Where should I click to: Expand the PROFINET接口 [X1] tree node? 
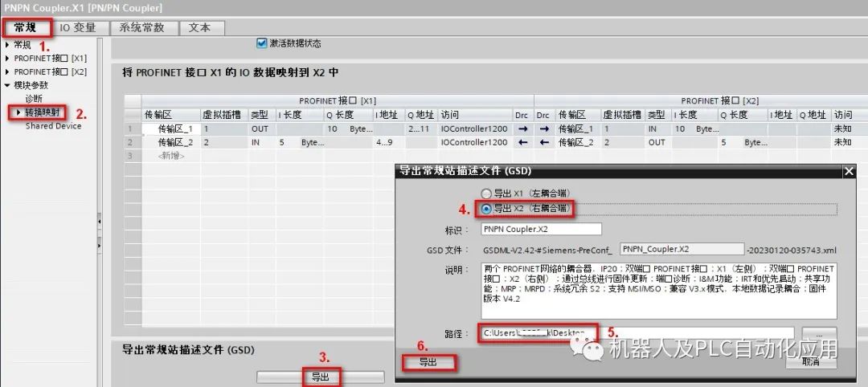pyautogui.click(x=7, y=58)
